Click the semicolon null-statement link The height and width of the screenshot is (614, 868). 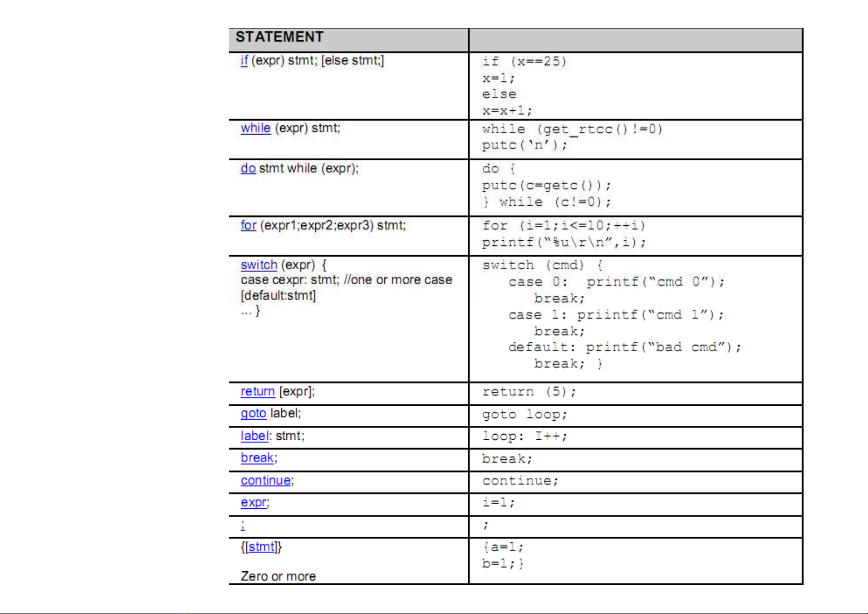click(x=243, y=525)
